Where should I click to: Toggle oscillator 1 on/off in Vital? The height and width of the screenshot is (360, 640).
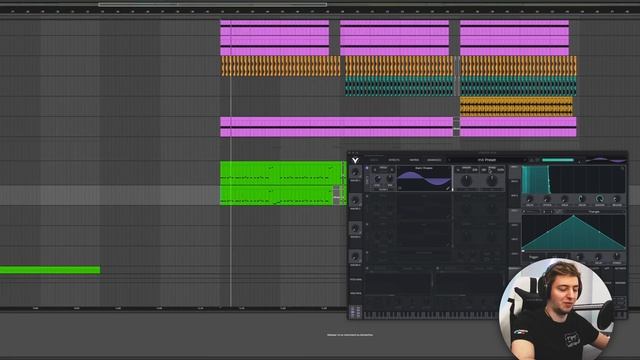[367, 168]
